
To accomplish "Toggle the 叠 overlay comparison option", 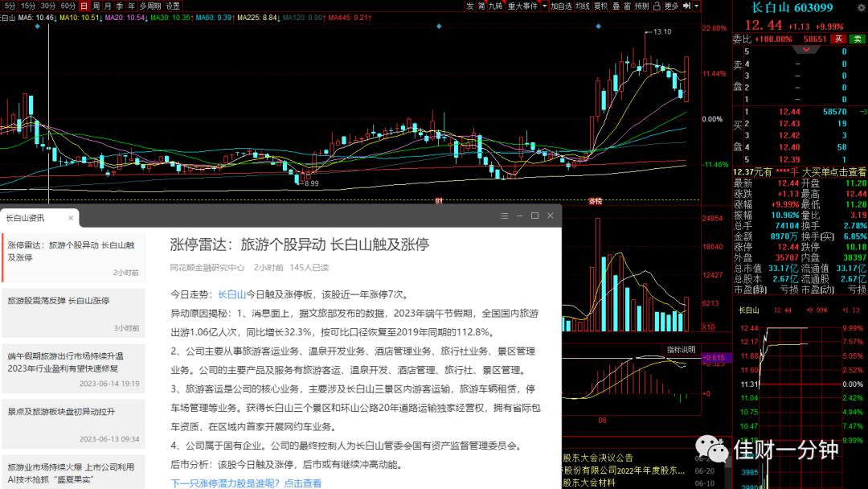I will tap(616, 6).
